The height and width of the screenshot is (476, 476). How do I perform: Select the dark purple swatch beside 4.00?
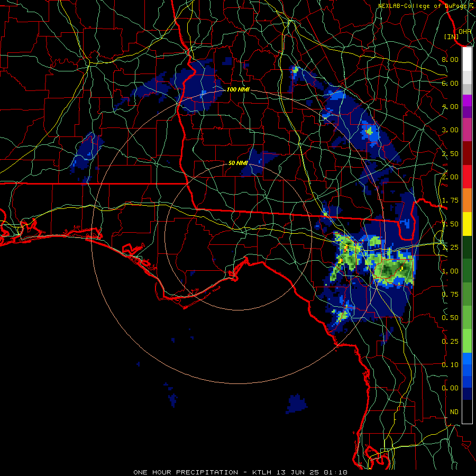[467, 112]
